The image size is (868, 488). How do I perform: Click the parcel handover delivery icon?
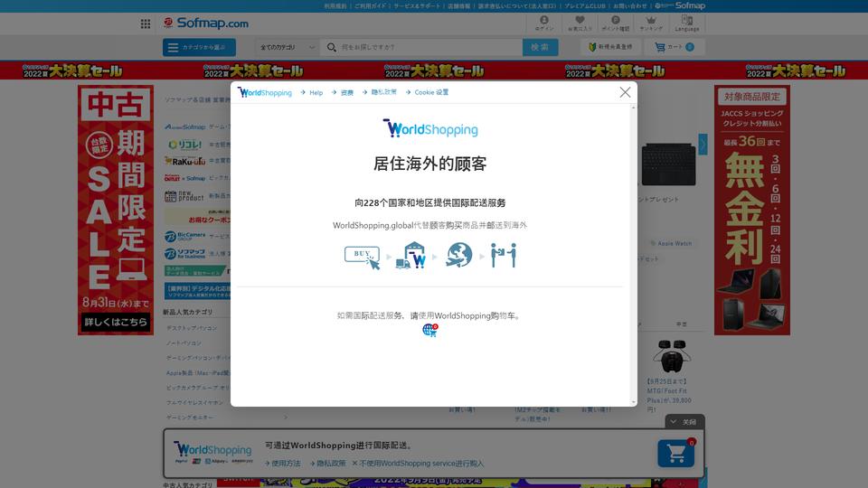point(504,255)
